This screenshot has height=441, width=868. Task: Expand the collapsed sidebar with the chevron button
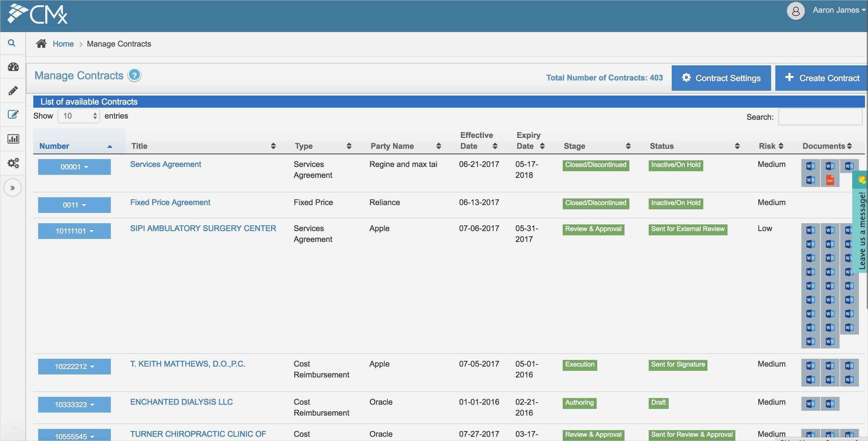pos(12,188)
